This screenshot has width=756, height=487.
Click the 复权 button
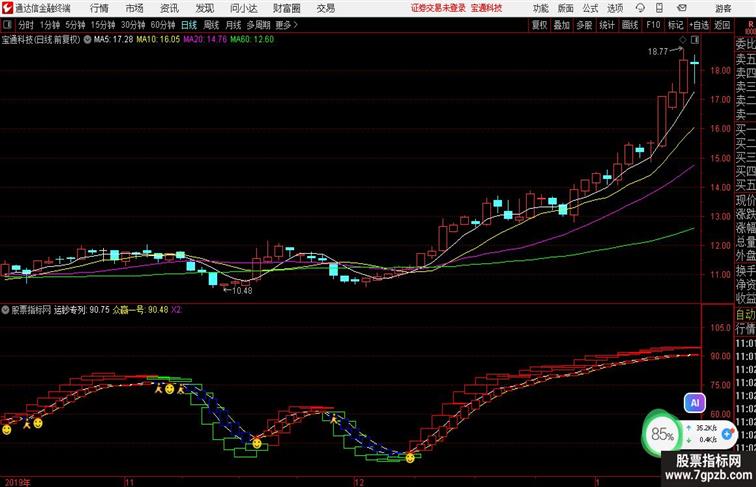pos(539,25)
